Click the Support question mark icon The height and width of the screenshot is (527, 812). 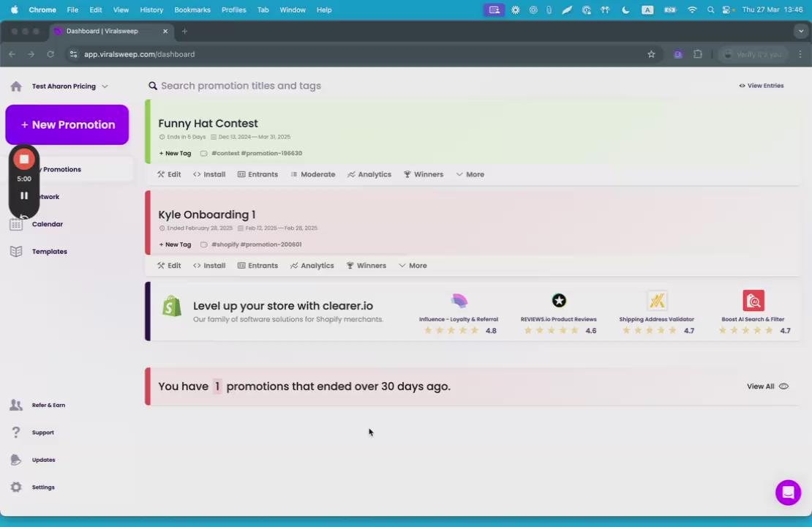(x=16, y=433)
